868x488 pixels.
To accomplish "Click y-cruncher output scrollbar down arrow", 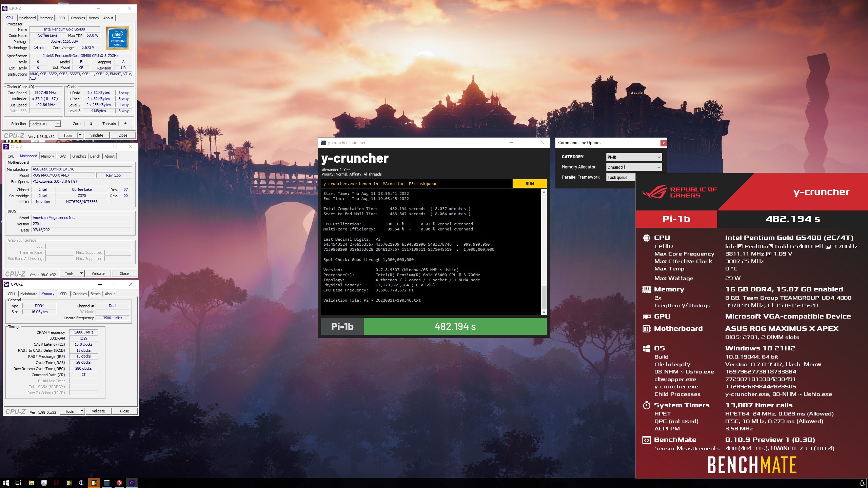I will point(544,312).
